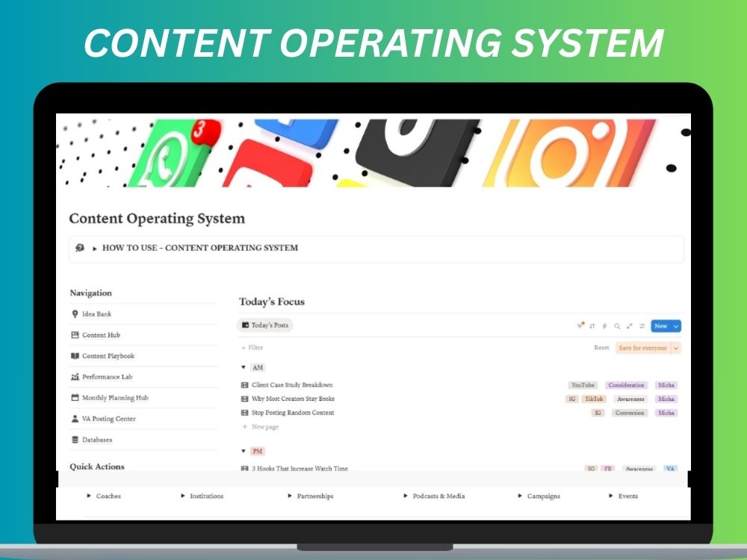Click the Conversion stage tag
Screen dimensions: 747x560
[x=630, y=412]
